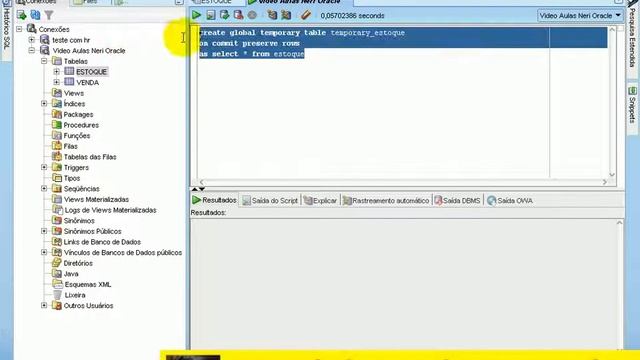Switch to the Saída DBMS tab
Screen dimensions: 640x360
tap(458, 200)
